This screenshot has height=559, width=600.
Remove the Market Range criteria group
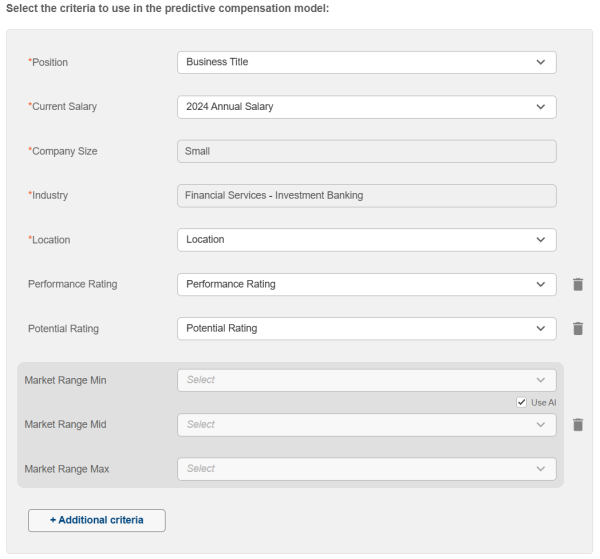pos(578,424)
